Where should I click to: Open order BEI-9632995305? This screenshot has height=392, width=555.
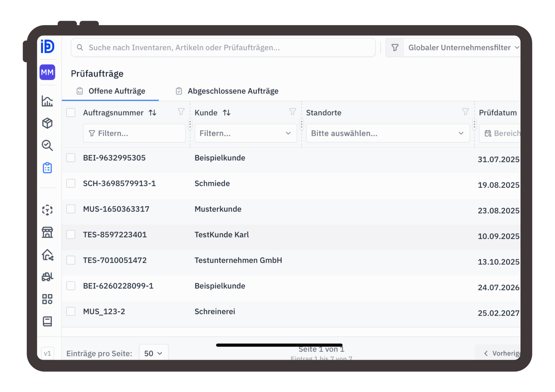[x=114, y=158]
